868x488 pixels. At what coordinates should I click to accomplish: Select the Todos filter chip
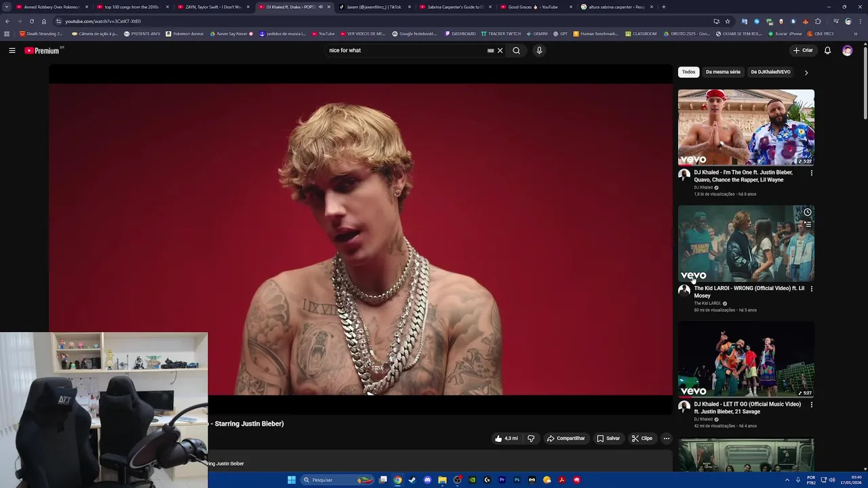688,72
